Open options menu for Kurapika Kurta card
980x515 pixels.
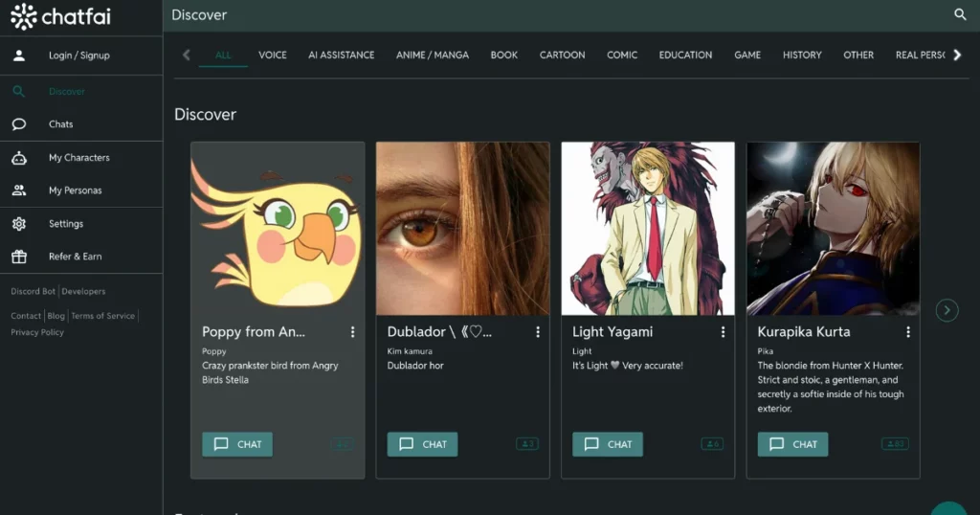pos(908,332)
